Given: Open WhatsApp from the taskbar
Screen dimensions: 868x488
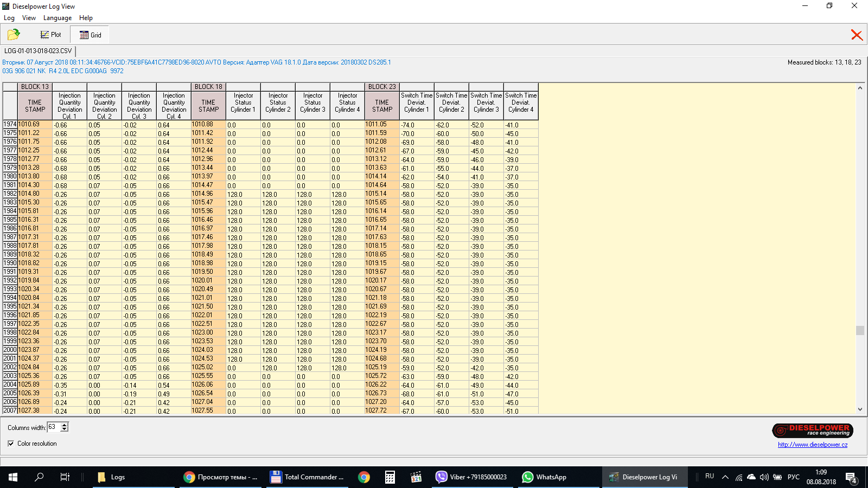Looking at the screenshot, I should [x=544, y=477].
